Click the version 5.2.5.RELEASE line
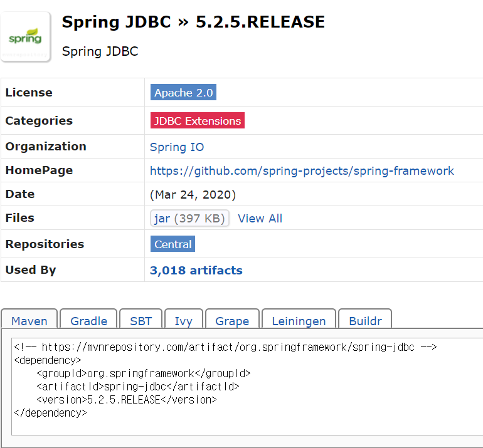Screen dimensions: 483x448 (127, 400)
